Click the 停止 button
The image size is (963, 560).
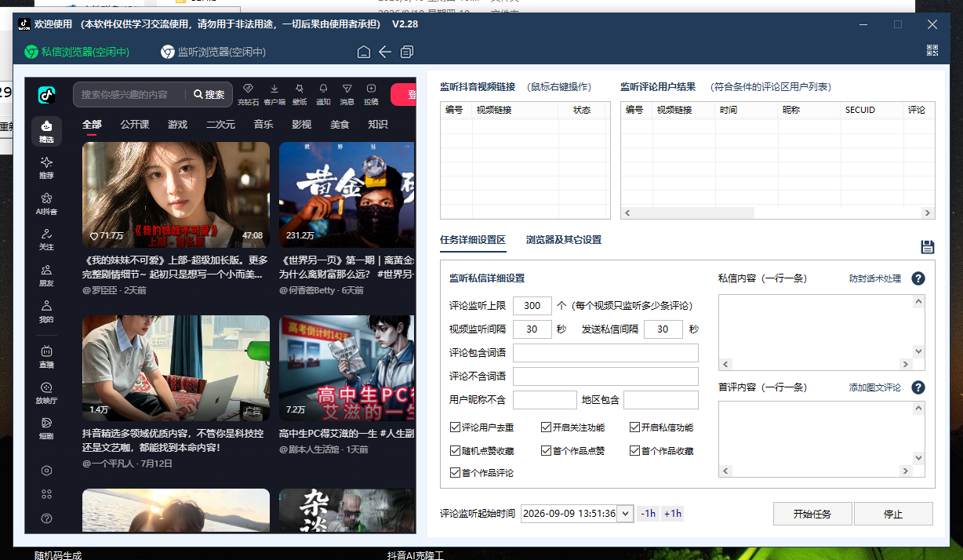(893, 514)
